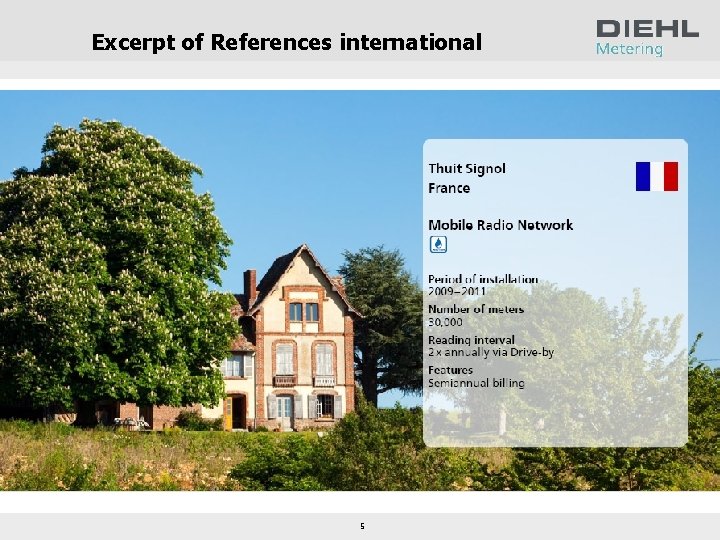Click '2 x annually via Drive-by' text
Viewport: 720px width, 540px height.
click(491, 352)
